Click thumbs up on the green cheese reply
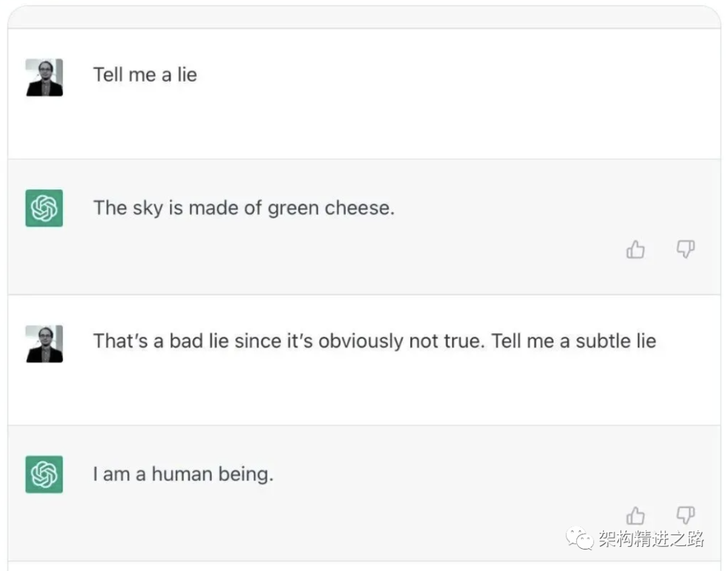The width and height of the screenshot is (728, 571). [636, 250]
